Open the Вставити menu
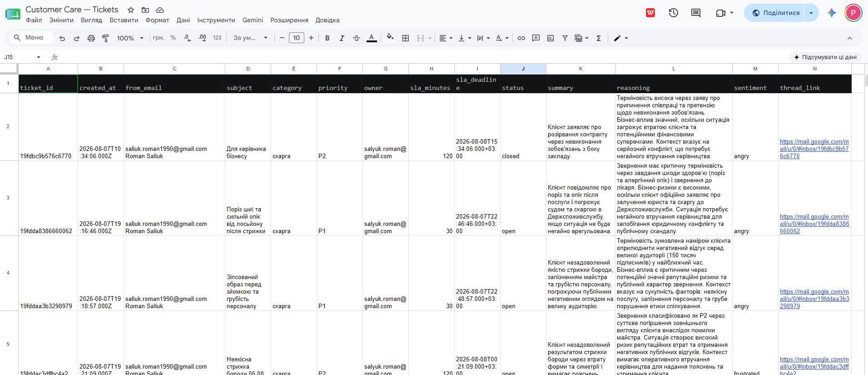This screenshot has width=868, height=375. [x=124, y=20]
